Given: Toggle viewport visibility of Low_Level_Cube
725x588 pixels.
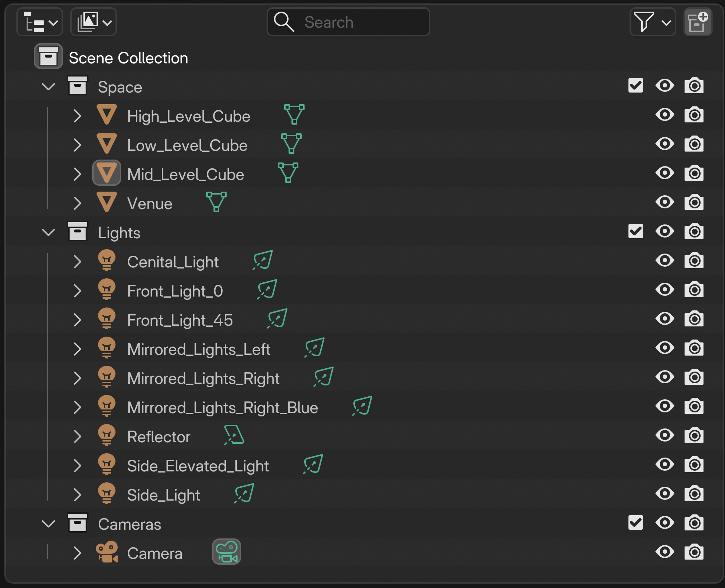Looking at the screenshot, I should tap(665, 144).
